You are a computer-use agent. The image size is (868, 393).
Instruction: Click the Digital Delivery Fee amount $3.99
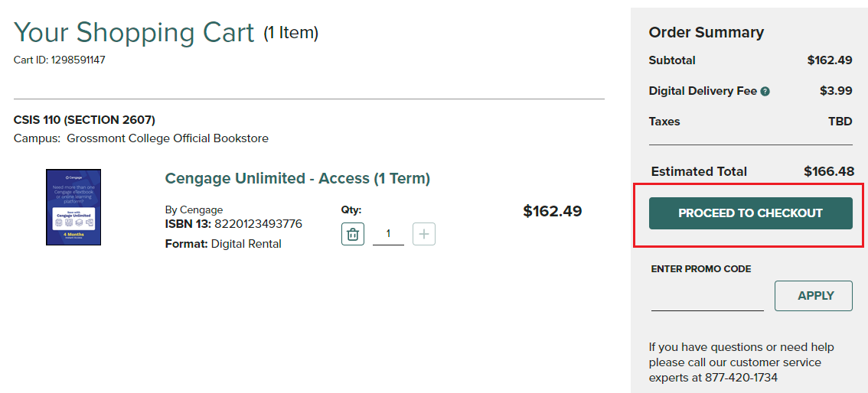(x=835, y=90)
